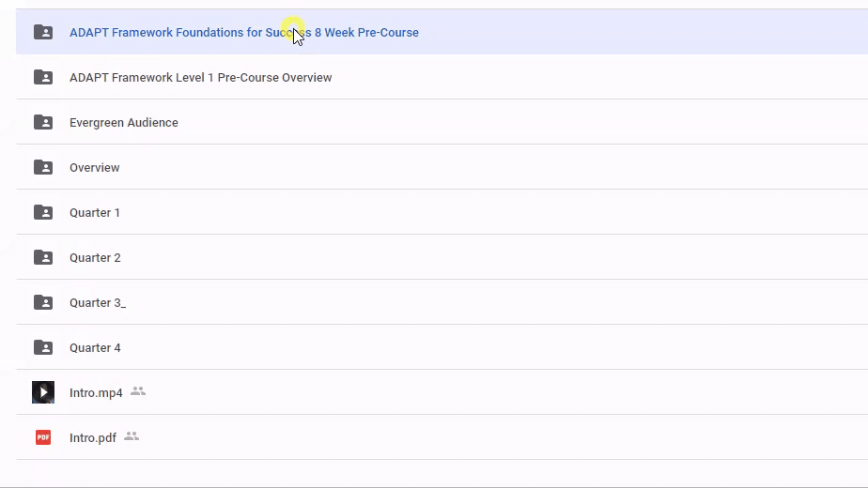Select the Quarter 3_ folder name
The height and width of the screenshot is (488, 868).
[x=97, y=303]
